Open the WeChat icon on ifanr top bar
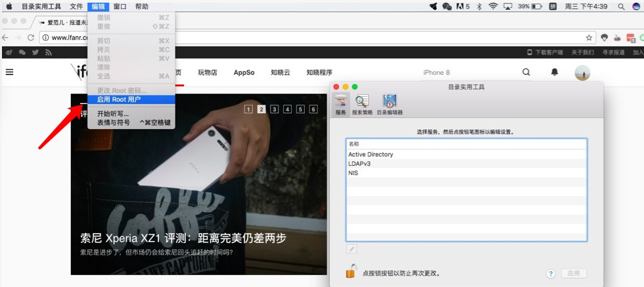The height and width of the screenshot is (287, 644). pyautogui.click(x=22, y=52)
